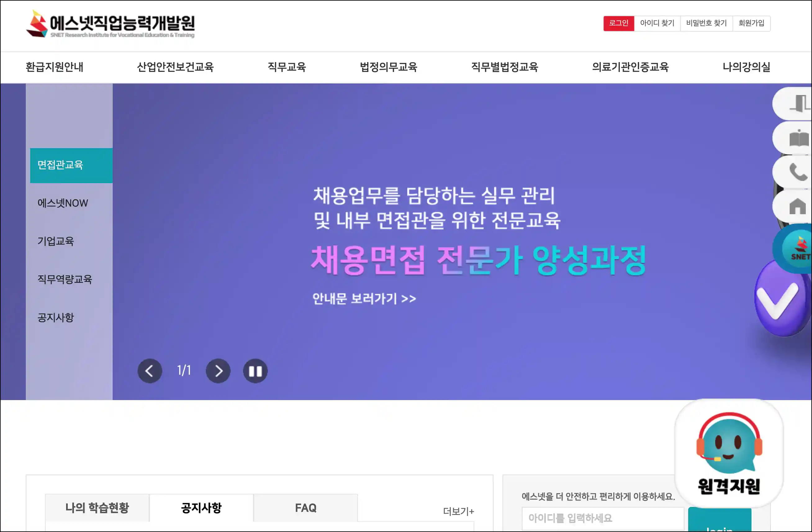
Task: Open the 나의강의실 menu
Action: [x=747, y=67]
